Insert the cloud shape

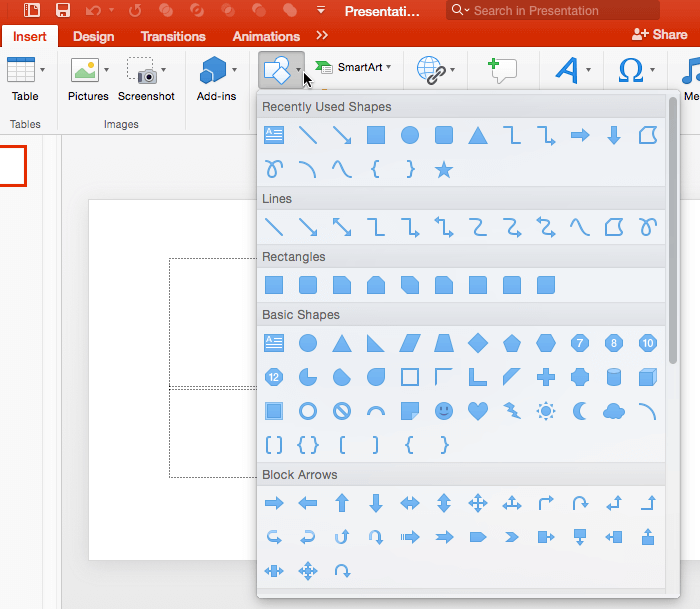coord(614,411)
